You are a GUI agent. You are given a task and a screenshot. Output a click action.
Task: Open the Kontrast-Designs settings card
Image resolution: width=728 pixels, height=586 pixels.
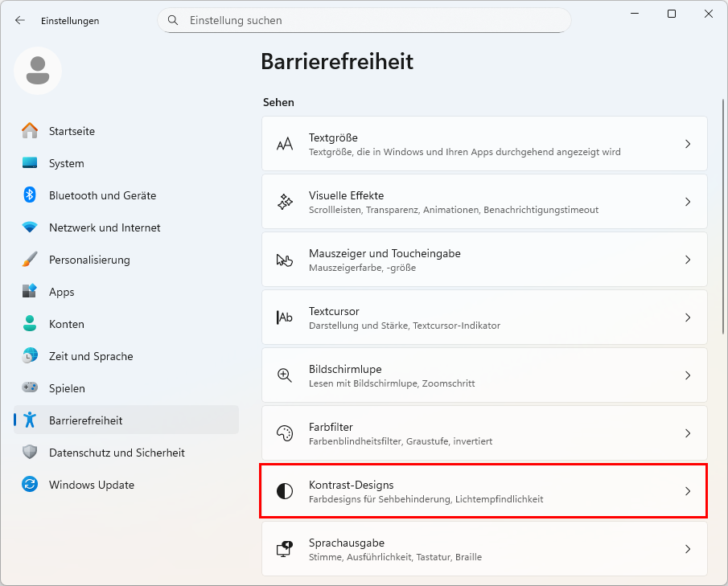tap(484, 491)
